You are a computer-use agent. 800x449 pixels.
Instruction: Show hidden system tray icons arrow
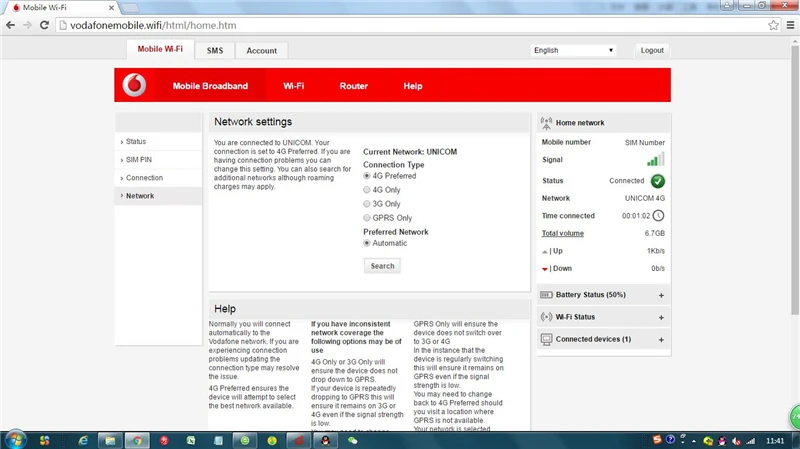694,441
